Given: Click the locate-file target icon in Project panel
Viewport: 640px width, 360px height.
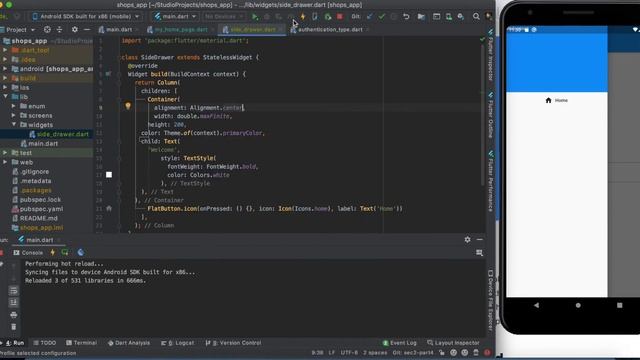Looking at the screenshot, I should 47,29.
